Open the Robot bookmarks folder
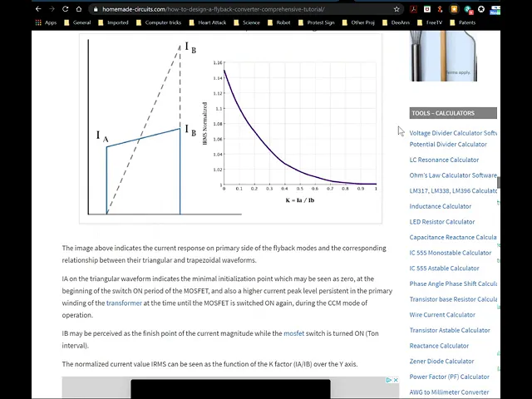Image resolution: width=532 pixels, height=399 pixels. point(279,22)
